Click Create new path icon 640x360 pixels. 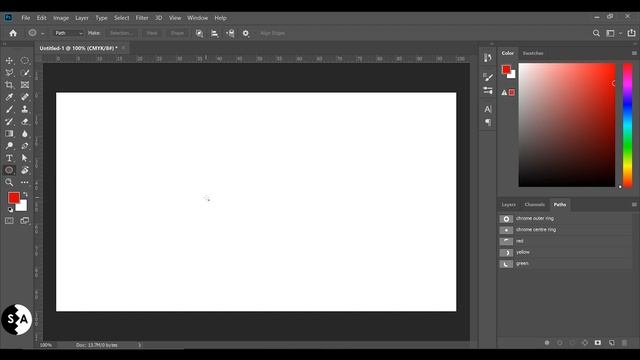pyautogui.click(x=611, y=343)
